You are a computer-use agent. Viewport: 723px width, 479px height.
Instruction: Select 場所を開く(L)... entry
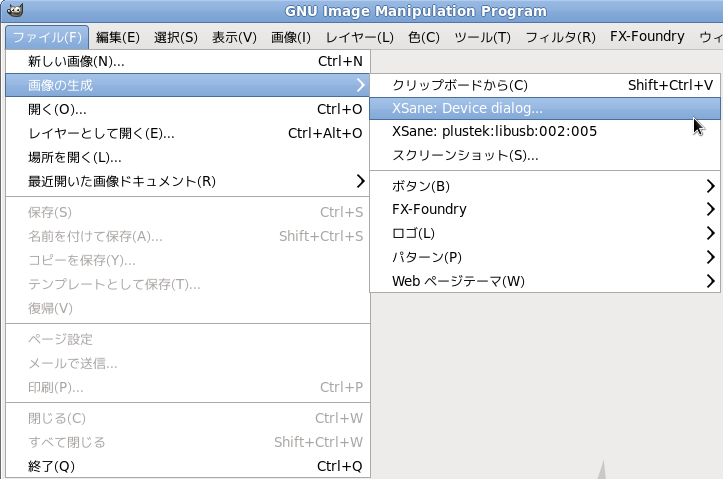click(188, 157)
